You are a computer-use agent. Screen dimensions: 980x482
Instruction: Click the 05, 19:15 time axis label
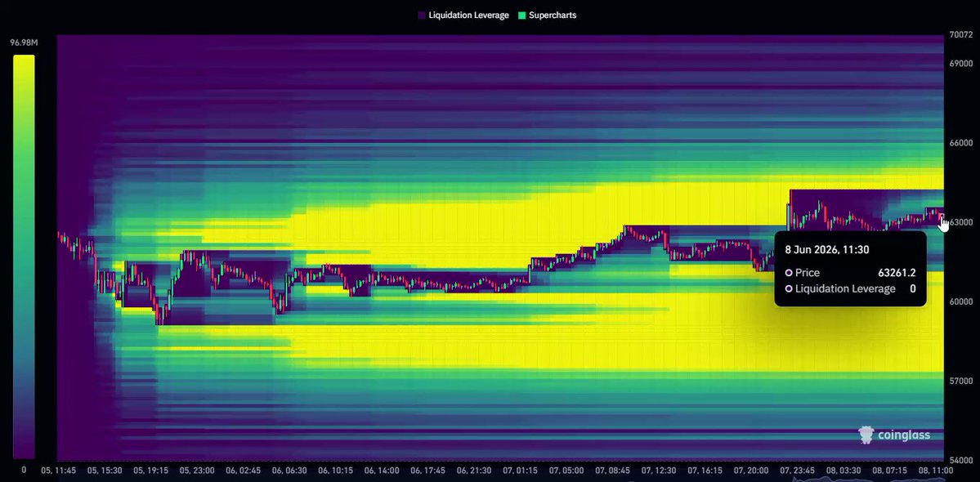151,470
